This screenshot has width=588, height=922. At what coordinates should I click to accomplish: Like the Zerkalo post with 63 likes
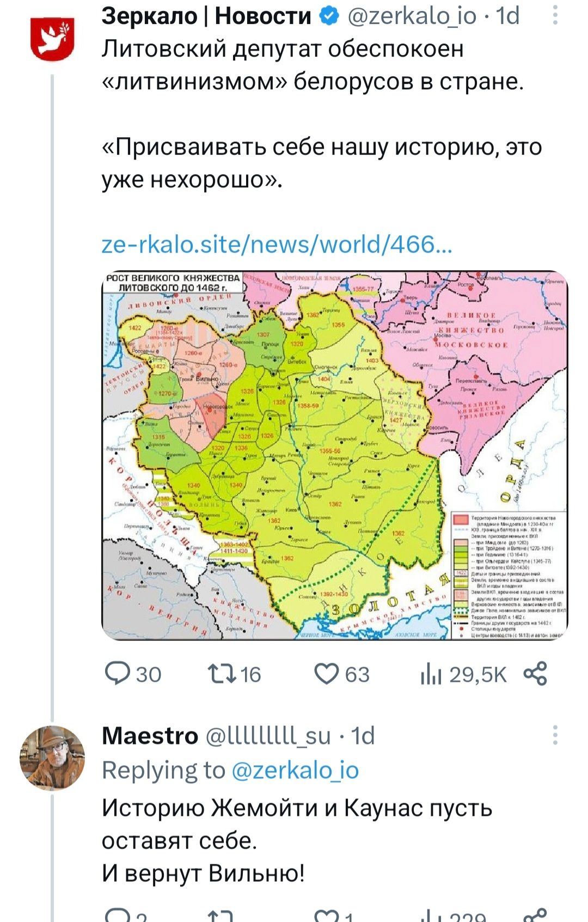[342, 674]
